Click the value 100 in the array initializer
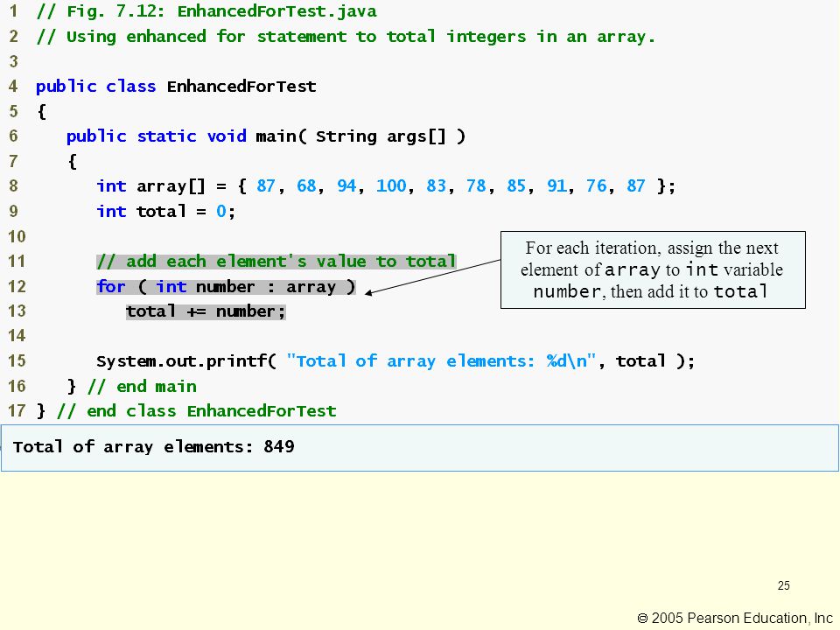The height and width of the screenshot is (630, 840). click(391, 185)
